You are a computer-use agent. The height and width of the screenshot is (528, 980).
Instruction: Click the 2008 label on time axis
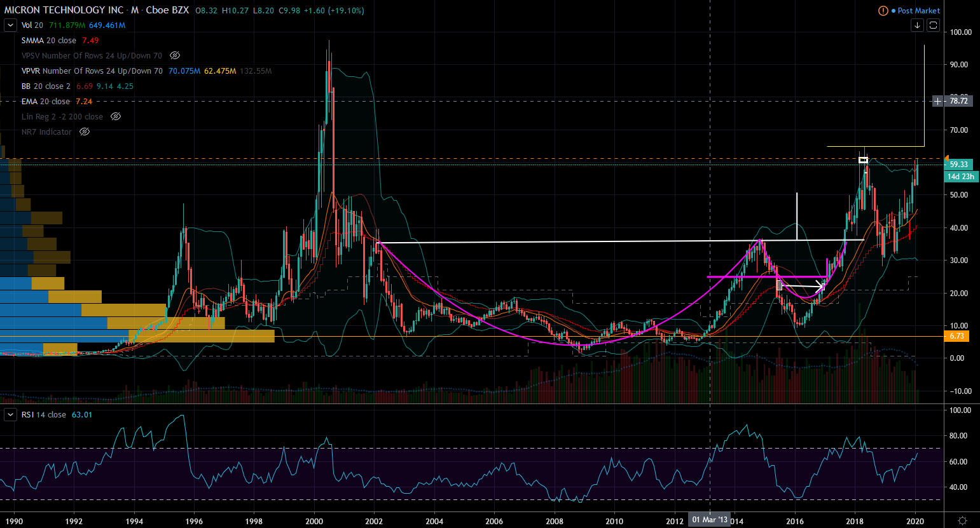[x=555, y=522]
